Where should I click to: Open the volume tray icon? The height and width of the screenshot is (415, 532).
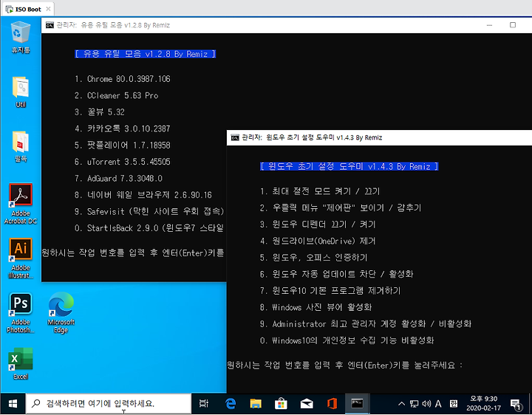426,403
